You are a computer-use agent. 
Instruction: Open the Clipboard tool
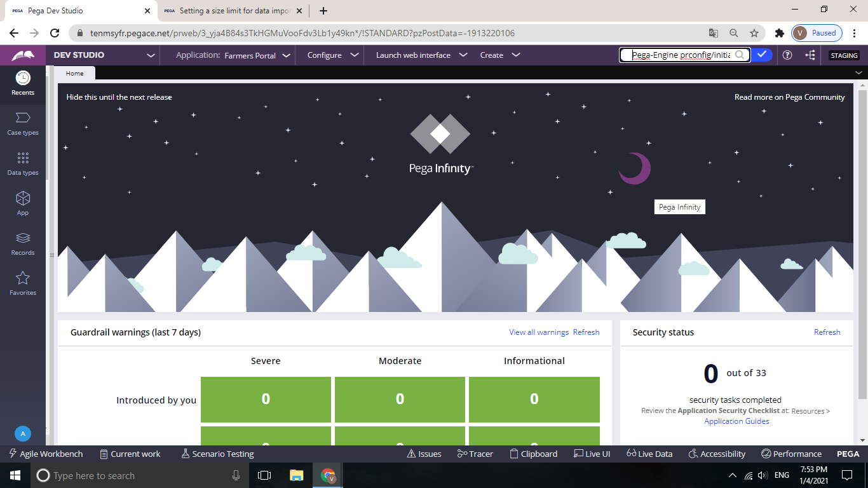tap(534, 454)
